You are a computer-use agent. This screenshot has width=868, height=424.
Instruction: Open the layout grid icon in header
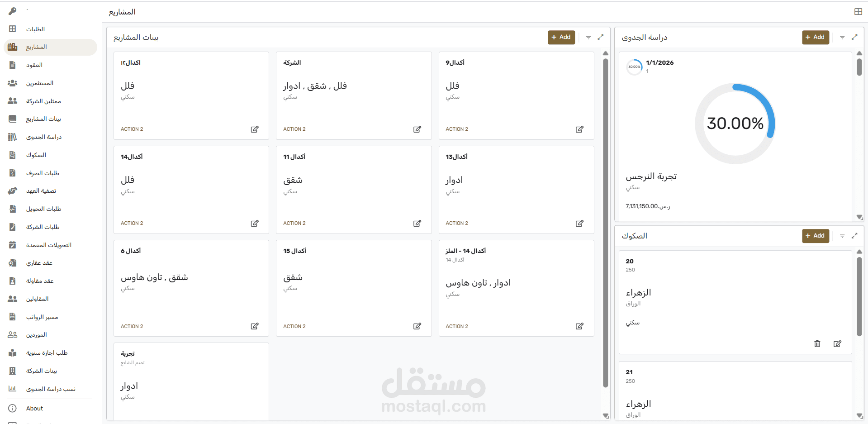(x=858, y=12)
